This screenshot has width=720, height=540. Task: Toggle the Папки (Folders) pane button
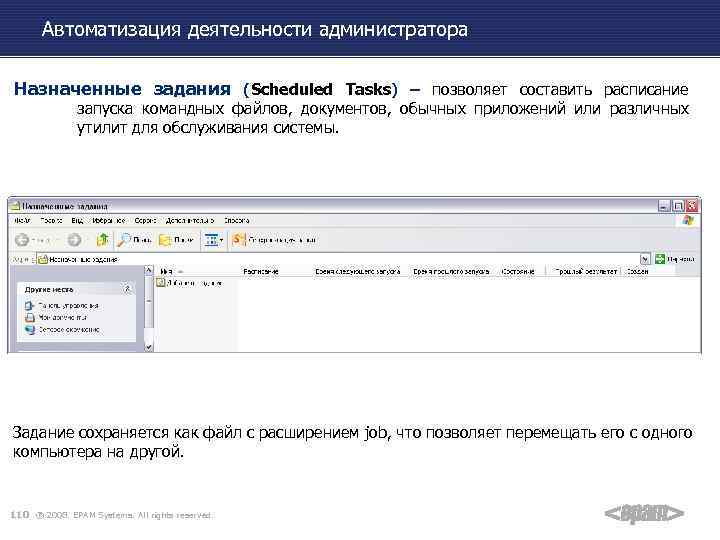tap(176, 240)
